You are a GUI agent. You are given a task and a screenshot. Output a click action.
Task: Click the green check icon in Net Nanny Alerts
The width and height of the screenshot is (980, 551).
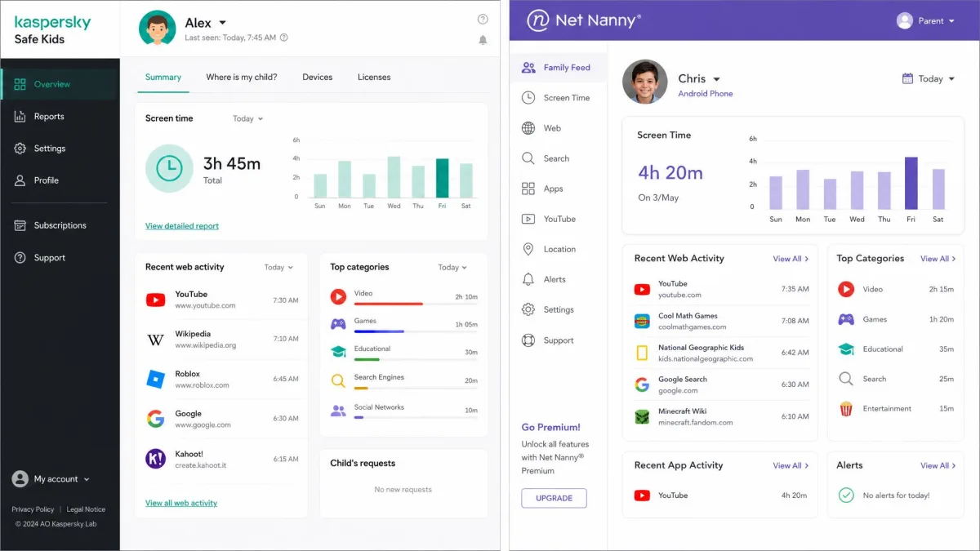tap(846, 495)
